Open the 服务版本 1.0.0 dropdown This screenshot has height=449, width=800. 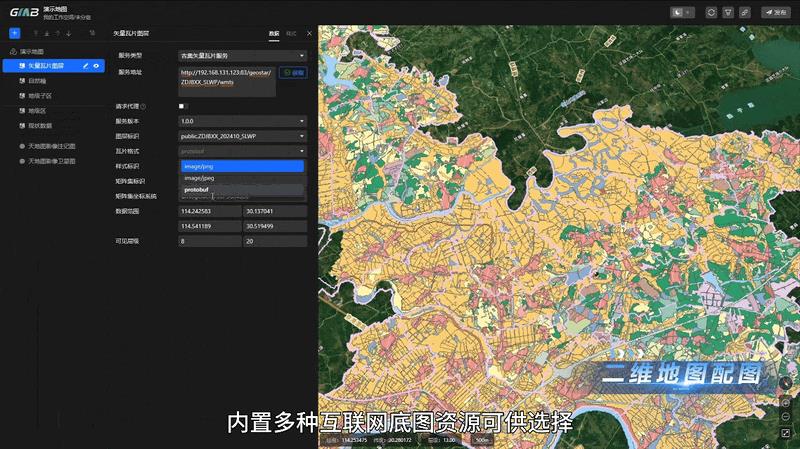click(x=242, y=120)
